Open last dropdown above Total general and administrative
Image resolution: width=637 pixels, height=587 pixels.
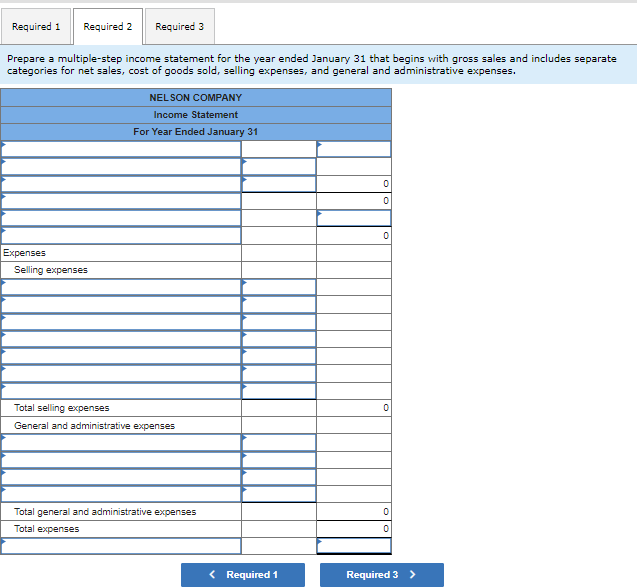click(x=121, y=494)
